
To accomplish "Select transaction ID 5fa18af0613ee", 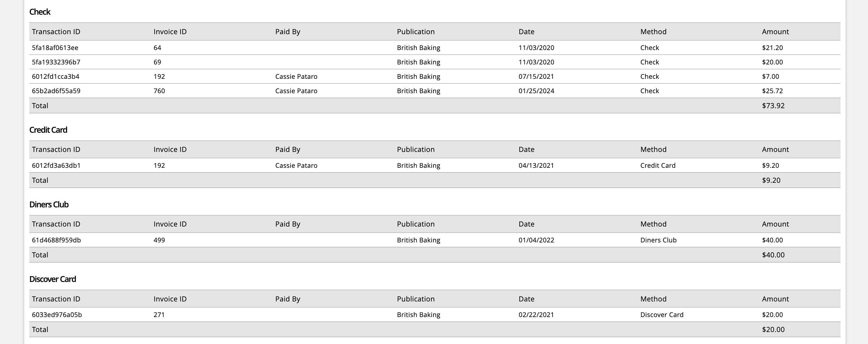I will click(55, 48).
